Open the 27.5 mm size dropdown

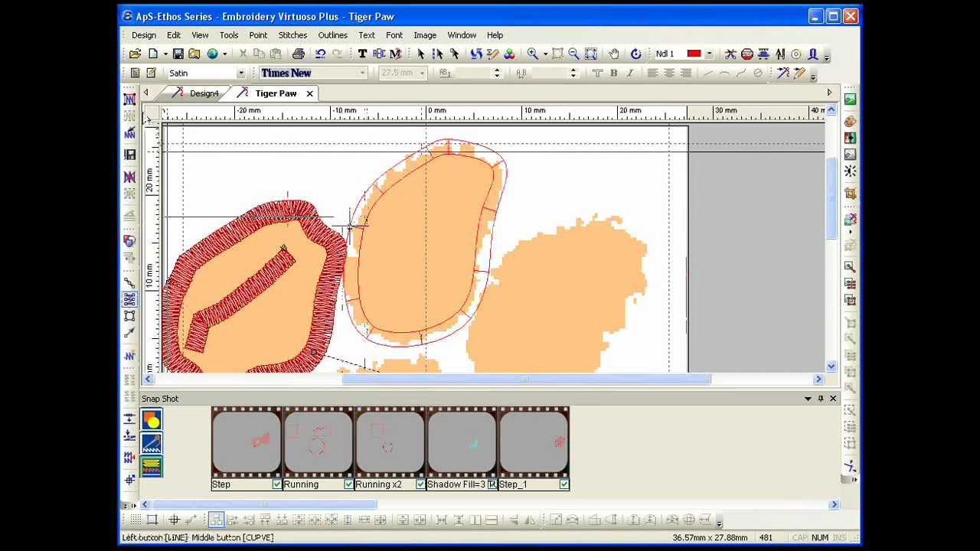tap(422, 73)
